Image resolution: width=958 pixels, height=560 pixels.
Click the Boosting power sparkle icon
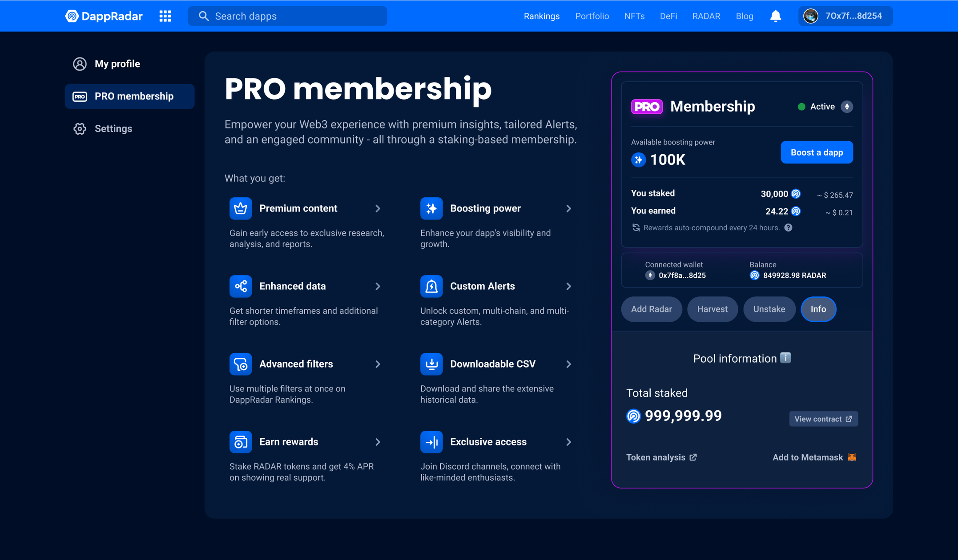pyautogui.click(x=431, y=208)
